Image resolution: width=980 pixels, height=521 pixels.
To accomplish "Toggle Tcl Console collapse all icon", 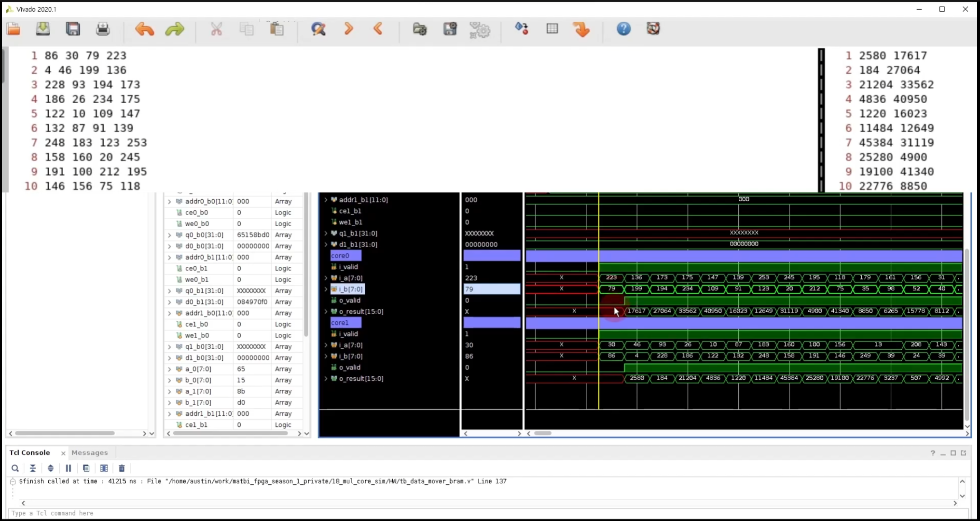I will pyautogui.click(x=33, y=468).
